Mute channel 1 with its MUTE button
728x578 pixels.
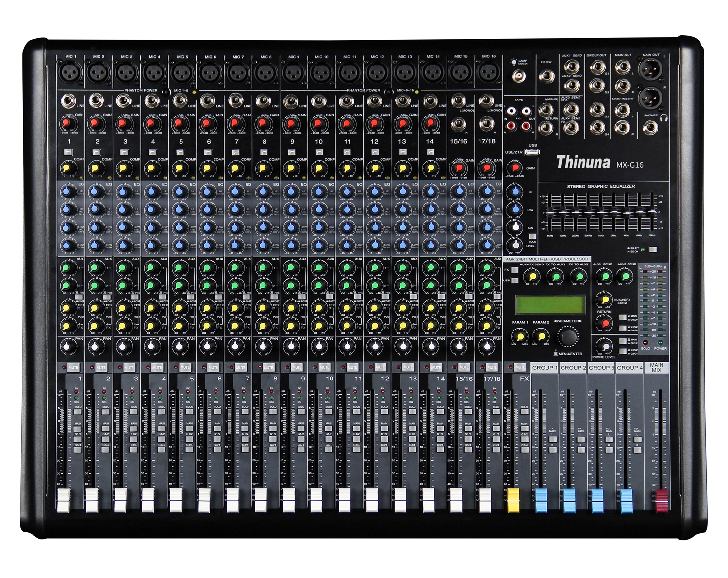[x=73, y=368]
